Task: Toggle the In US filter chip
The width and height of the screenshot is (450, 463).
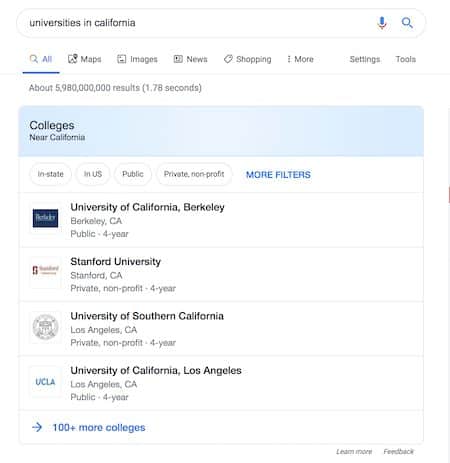Action: click(93, 174)
